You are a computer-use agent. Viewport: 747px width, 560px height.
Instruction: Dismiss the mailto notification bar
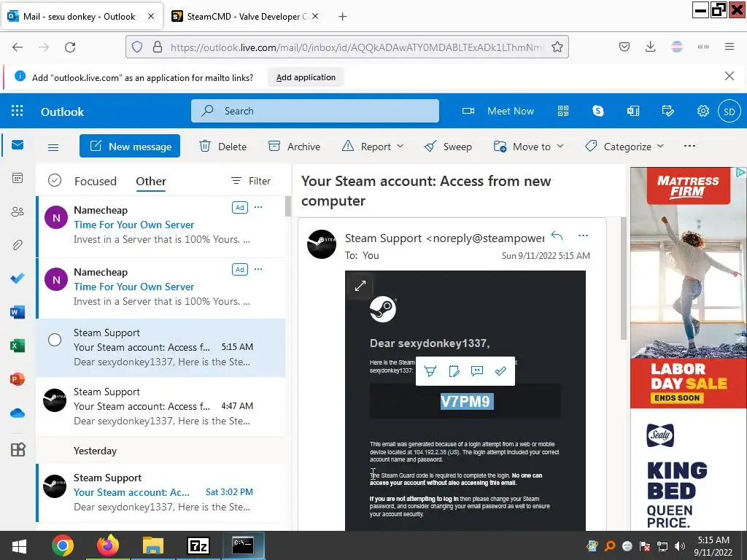tap(729, 76)
